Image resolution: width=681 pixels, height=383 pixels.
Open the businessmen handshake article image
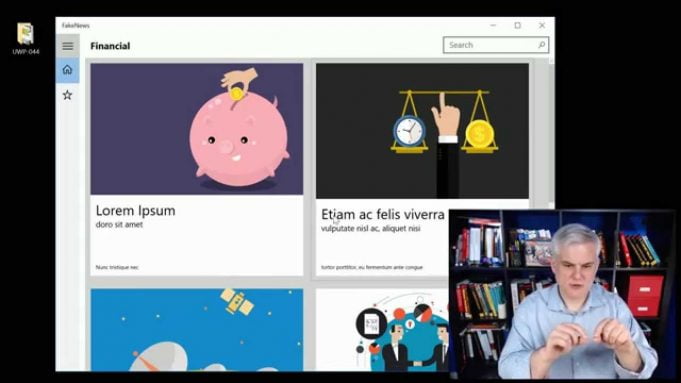(382, 330)
